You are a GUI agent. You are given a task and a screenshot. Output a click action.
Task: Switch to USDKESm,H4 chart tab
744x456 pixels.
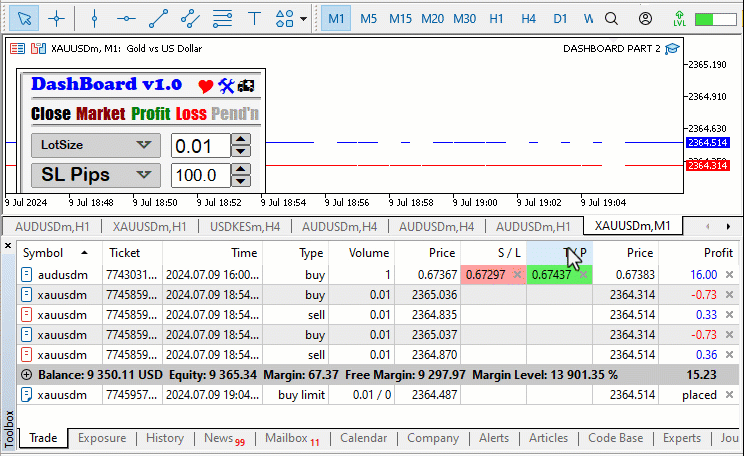pyautogui.click(x=245, y=227)
